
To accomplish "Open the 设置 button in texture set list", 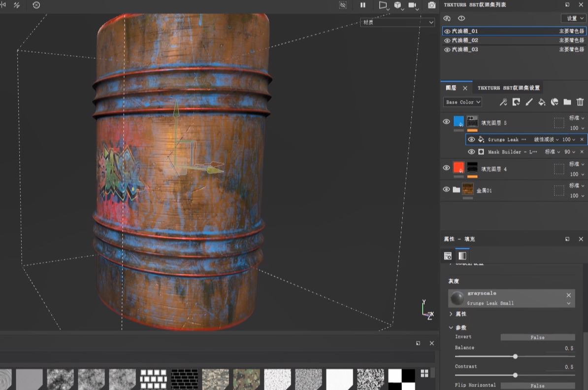I will pos(574,18).
